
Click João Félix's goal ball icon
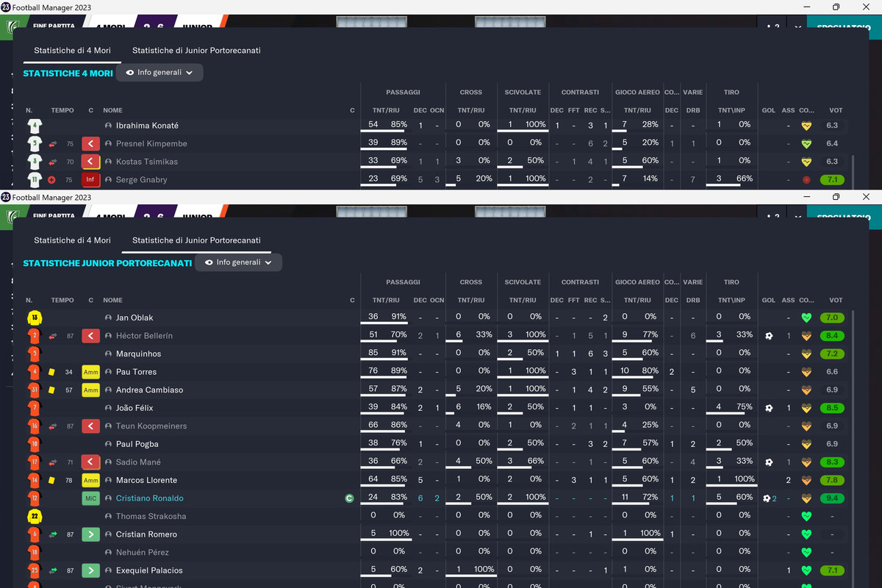pos(769,408)
